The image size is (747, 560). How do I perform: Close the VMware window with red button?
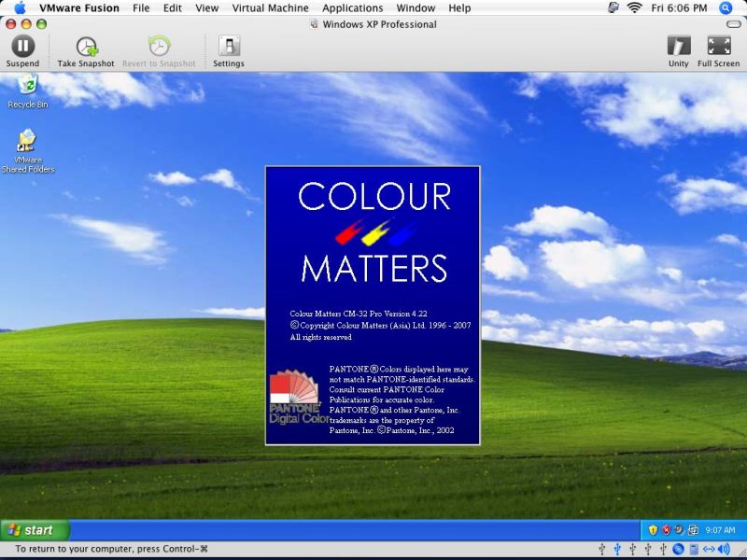click(11, 24)
